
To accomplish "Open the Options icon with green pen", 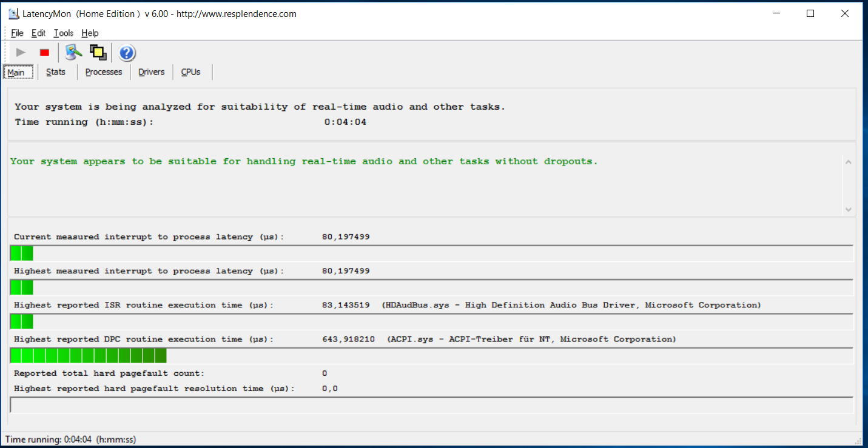I will pyautogui.click(x=73, y=53).
